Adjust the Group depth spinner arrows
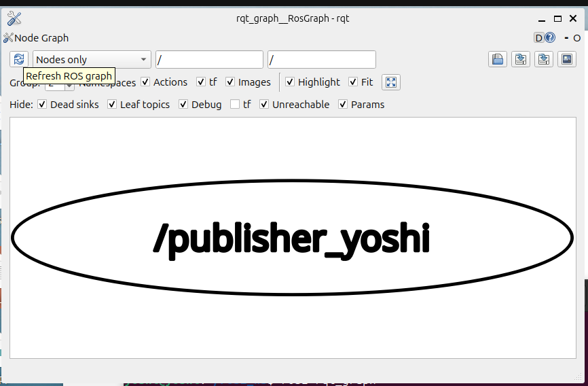588x386 pixels. click(x=69, y=86)
